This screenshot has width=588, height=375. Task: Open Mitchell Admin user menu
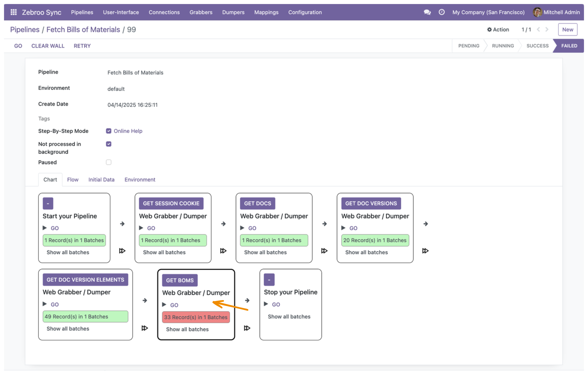pyautogui.click(x=556, y=12)
